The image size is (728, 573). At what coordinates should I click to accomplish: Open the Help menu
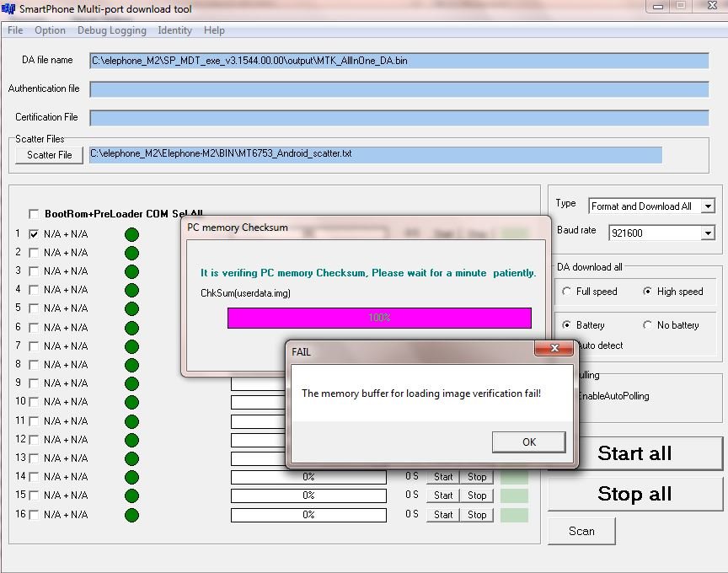(x=214, y=30)
